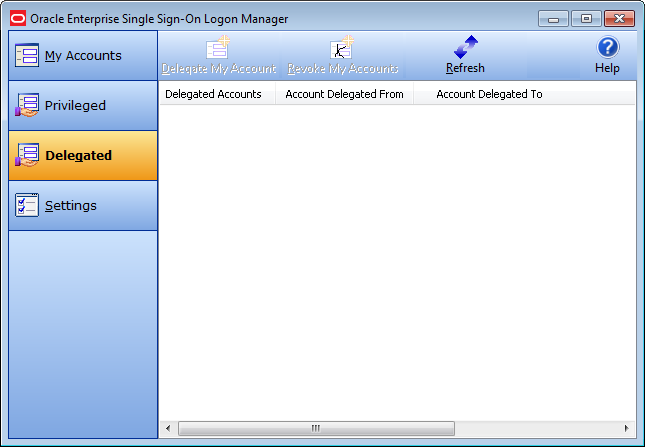Image resolution: width=645 pixels, height=447 pixels.
Task: Click the scrollbar left arrow
Action: tap(168, 428)
